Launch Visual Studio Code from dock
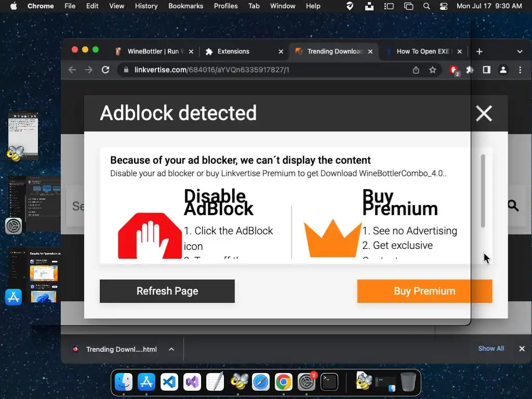This screenshot has height=399, width=532. 169,382
